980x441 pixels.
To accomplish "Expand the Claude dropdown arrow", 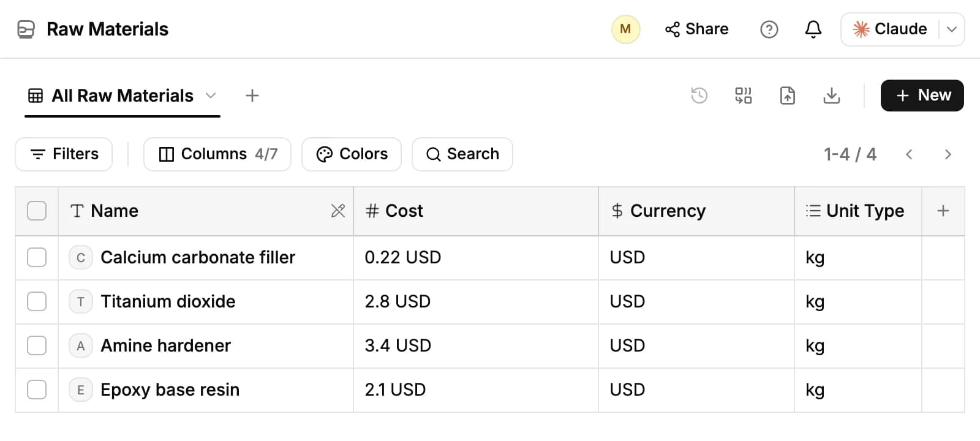I will [x=951, y=29].
